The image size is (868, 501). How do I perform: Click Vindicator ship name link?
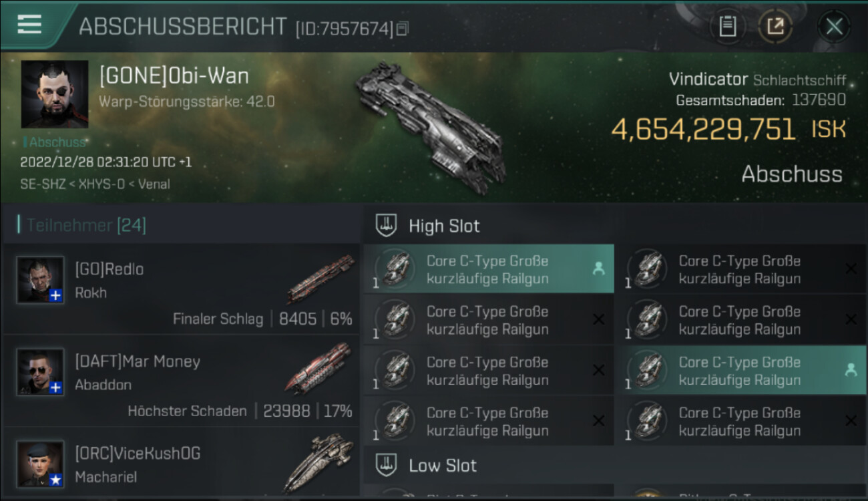pyautogui.click(x=708, y=79)
